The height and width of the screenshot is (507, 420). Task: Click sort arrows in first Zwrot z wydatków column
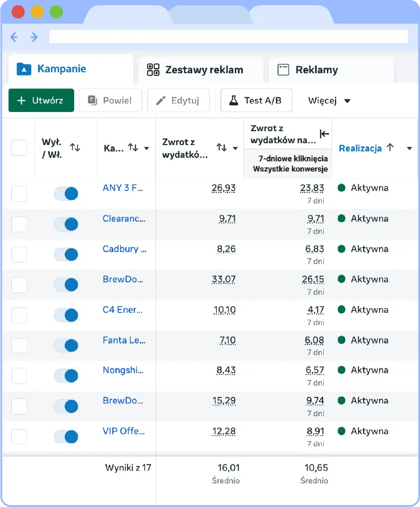click(222, 148)
